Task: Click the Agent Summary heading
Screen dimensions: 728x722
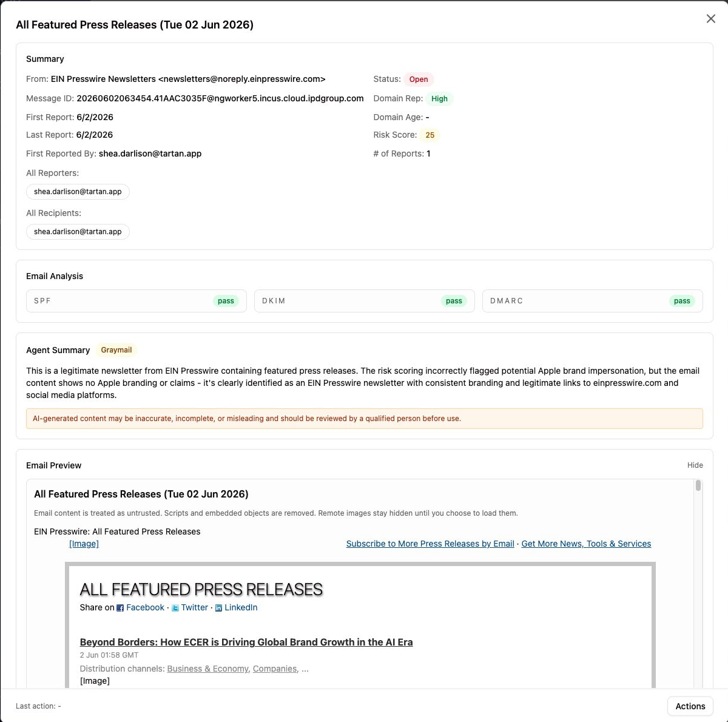Action: (x=58, y=350)
